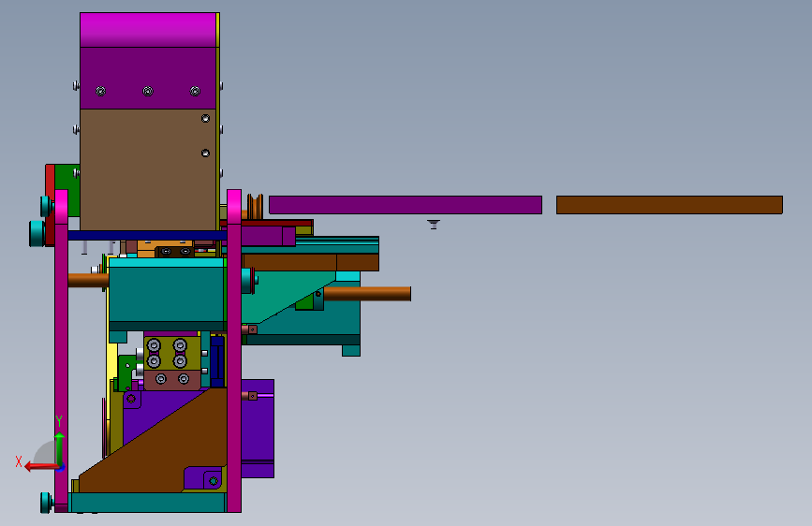
Task: Select the long brown horizontal bar on right
Action: click(x=669, y=205)
